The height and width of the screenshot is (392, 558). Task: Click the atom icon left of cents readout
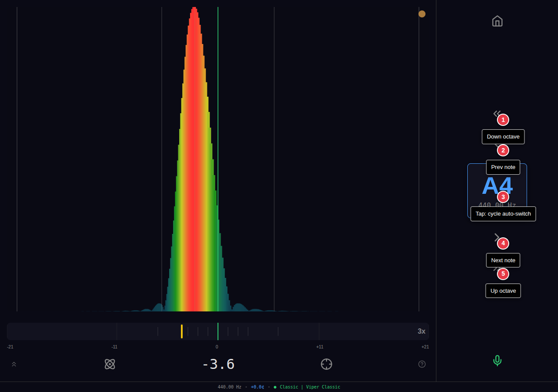[110, 364]
